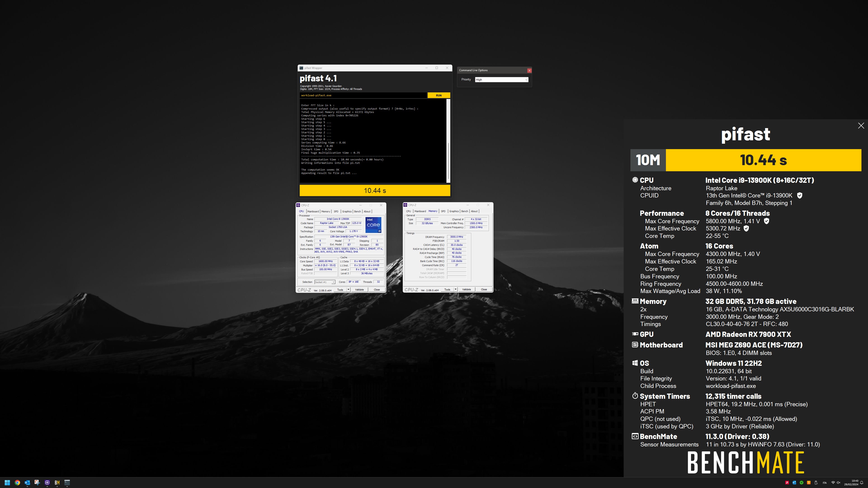
Task: Open Snipping Tool from the taskbar
Action: tap(37, 482)
